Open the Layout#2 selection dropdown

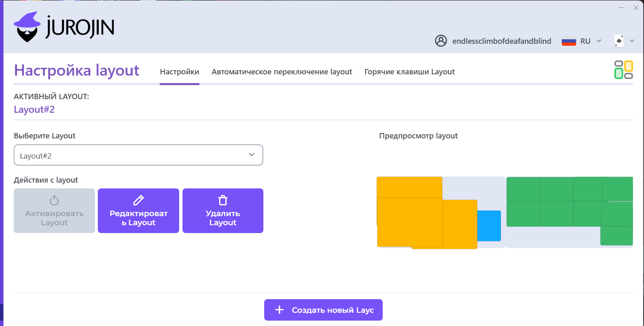click(x=138, y=155)
